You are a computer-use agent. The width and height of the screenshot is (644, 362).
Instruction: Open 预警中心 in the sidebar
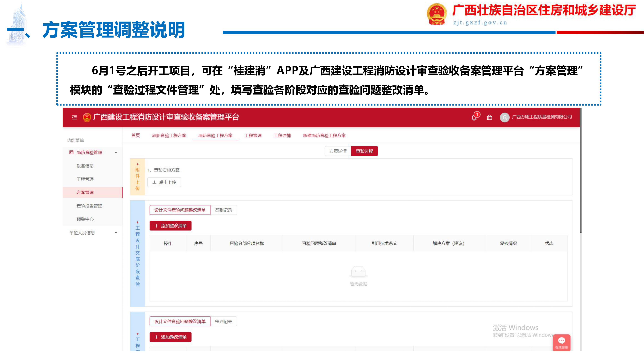[85, 219]
